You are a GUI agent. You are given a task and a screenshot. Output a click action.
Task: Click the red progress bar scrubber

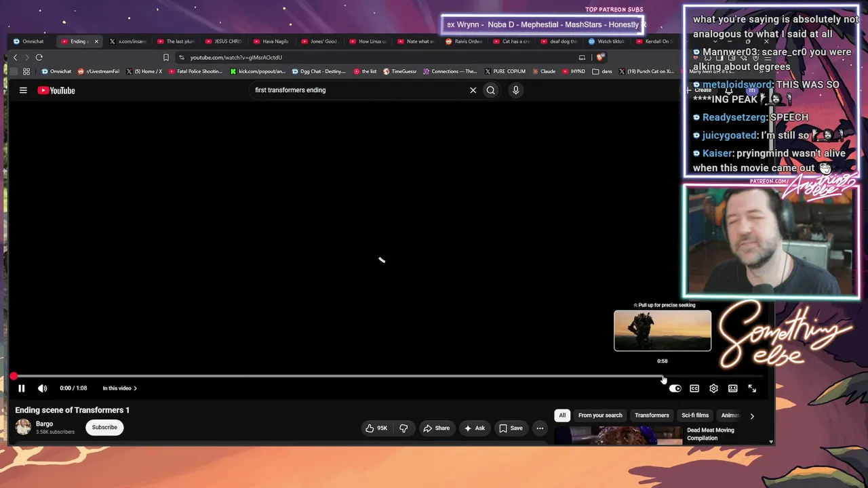click(14, 376)
